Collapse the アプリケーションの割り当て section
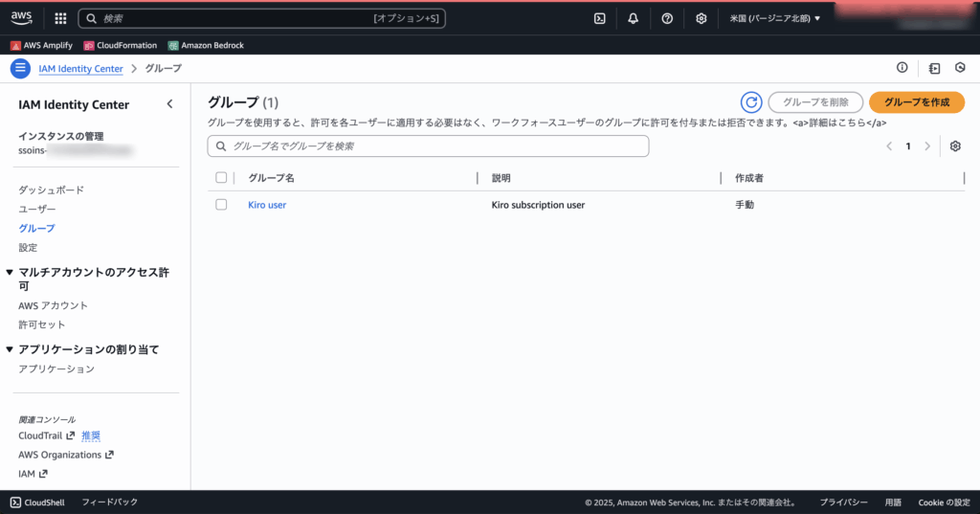Viewport: 980px width, 514px height. coord(10,349)
